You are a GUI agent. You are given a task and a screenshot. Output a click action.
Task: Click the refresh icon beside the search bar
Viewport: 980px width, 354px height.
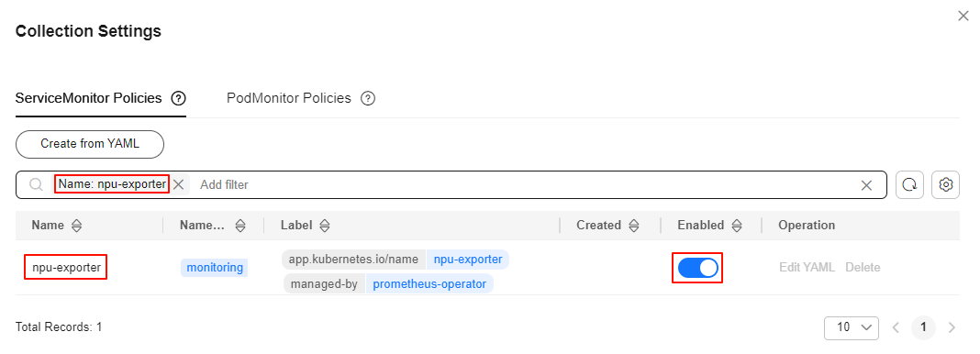click(x=910, y=185)
